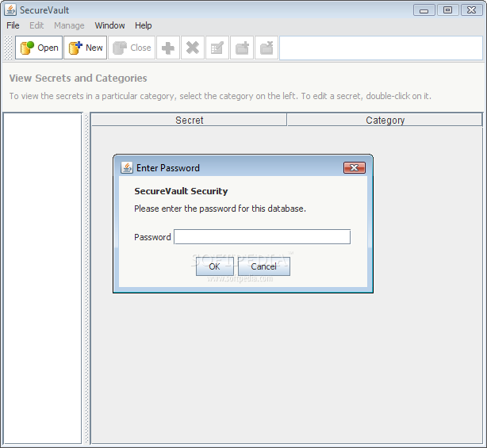Click the add secret plus icon

(168, 48)
